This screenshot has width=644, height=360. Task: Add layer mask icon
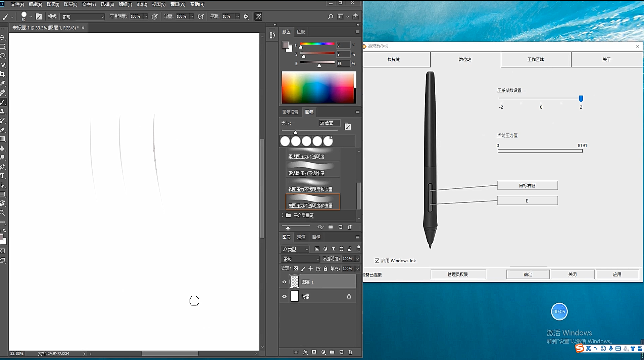[314, 352]
